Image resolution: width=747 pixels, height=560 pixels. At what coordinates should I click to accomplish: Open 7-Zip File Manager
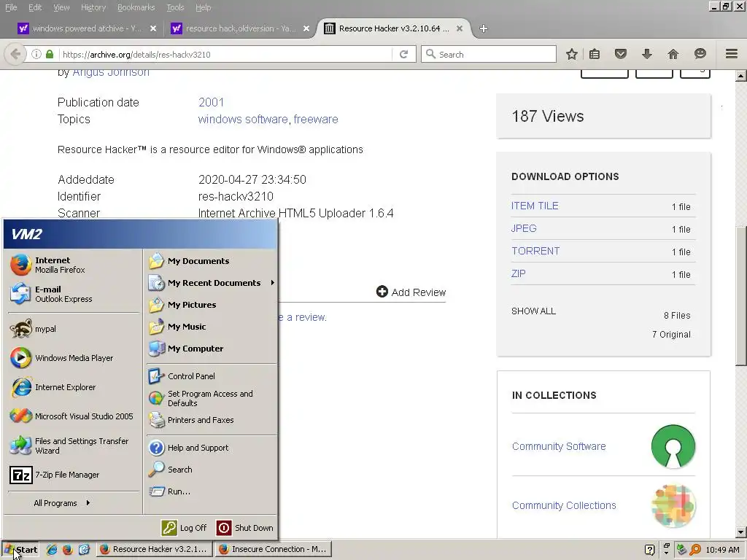[x=74, y=475]
